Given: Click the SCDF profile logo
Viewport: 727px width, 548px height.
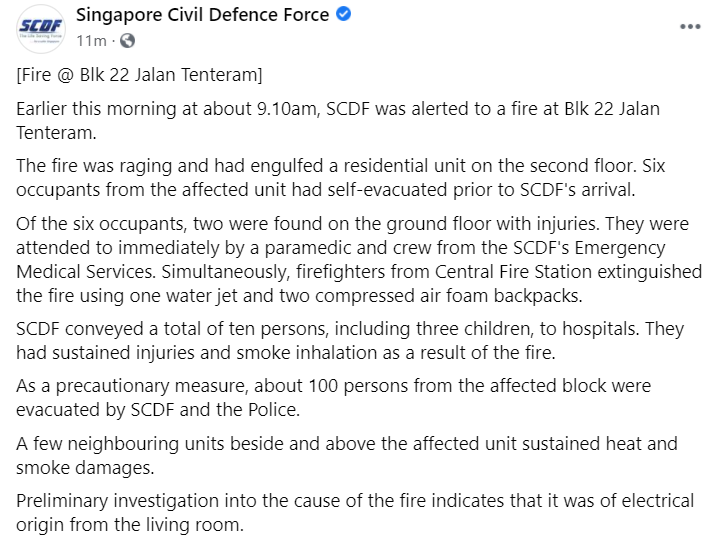Looking at the screenshot, I should [41, 26].
